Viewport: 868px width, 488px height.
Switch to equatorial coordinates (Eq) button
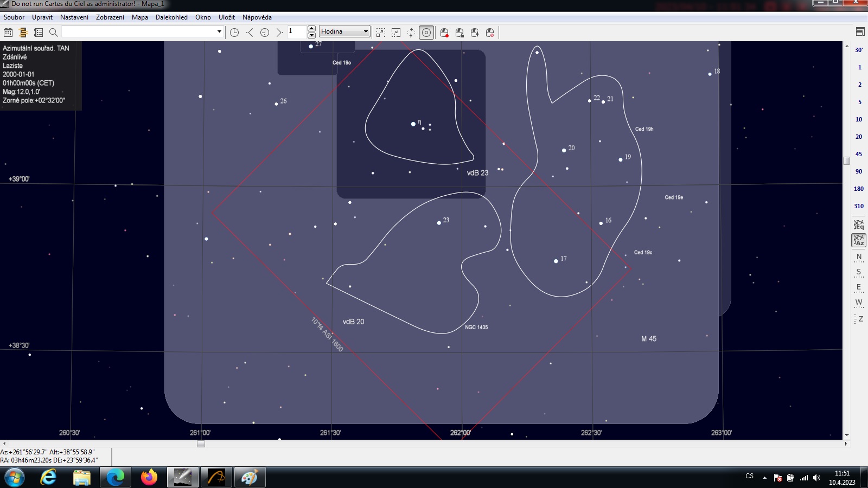coord(858,224)
